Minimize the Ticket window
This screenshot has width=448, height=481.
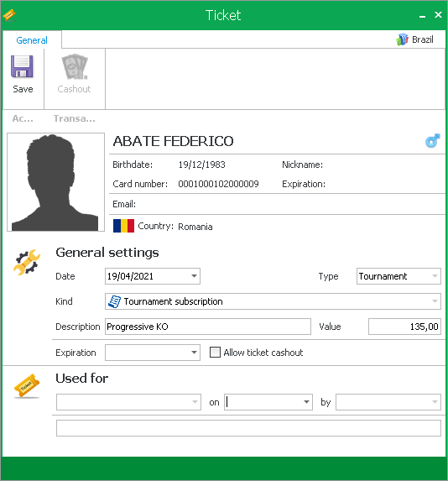tap(422, 15)
